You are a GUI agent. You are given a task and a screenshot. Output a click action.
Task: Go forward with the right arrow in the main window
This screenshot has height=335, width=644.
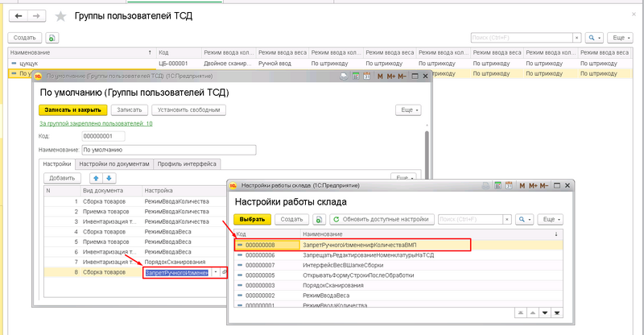[36, 16]
